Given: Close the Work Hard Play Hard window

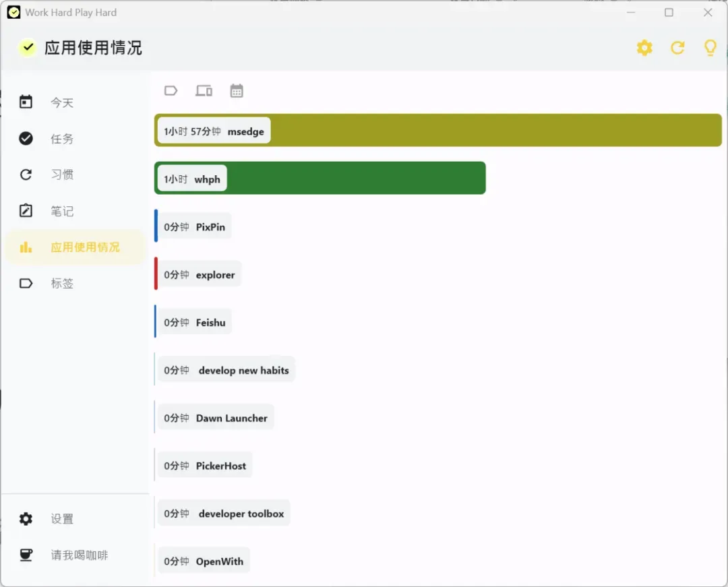Looking at the screenshot, I should [708, 13].
